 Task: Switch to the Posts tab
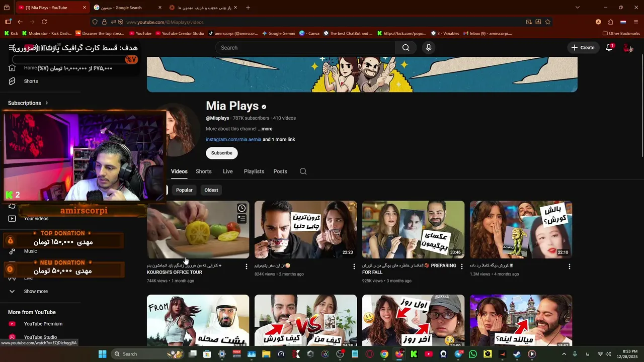pyautogui.click(x=280, y=171)
